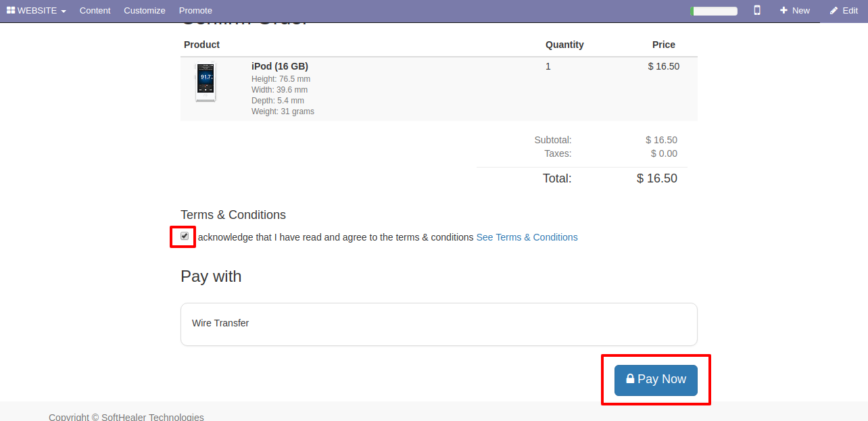Open the See Terms & Conditions link
The height and width of the screenshot is (421, 868).
pyautogui.click(x=527, y=237)
